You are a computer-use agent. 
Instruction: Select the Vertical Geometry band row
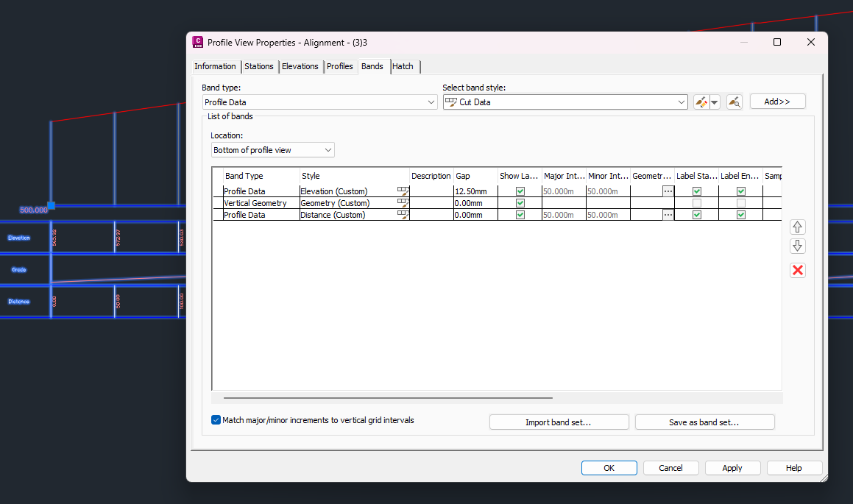(x=261, y=203)
